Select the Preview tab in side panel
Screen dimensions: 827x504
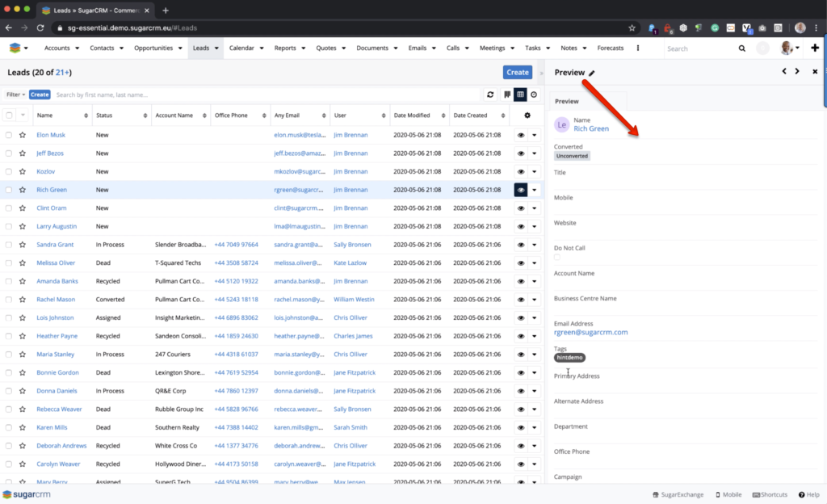pos(566,101)
